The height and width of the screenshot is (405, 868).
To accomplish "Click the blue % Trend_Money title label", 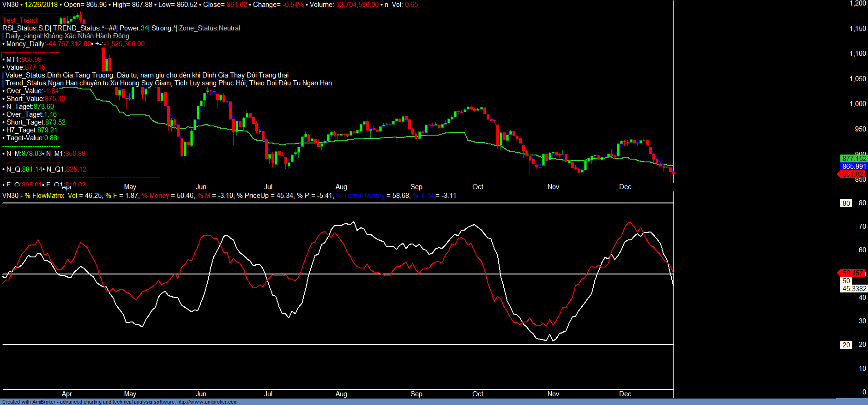I will (360, 196).
